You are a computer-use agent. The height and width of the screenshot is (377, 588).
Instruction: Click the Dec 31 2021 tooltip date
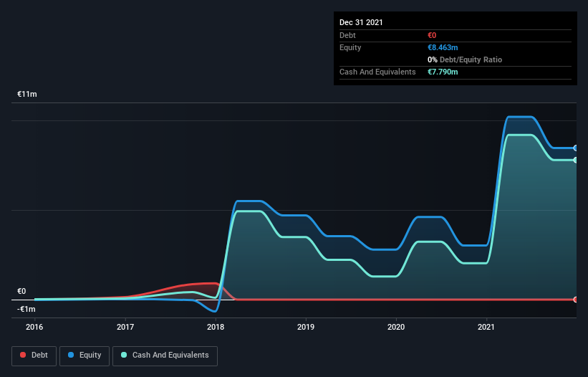(x=361, y=22)
